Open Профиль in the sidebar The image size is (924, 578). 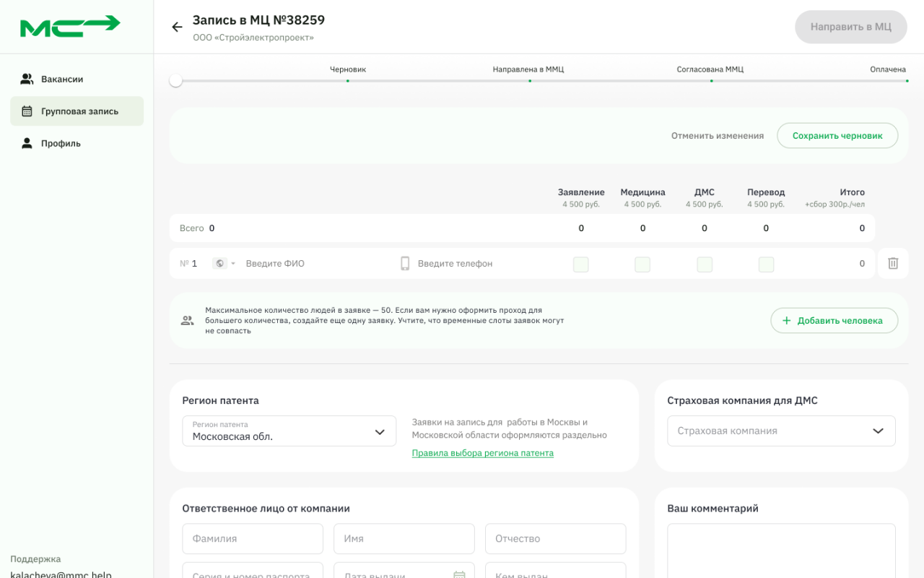tap(77, 143)
